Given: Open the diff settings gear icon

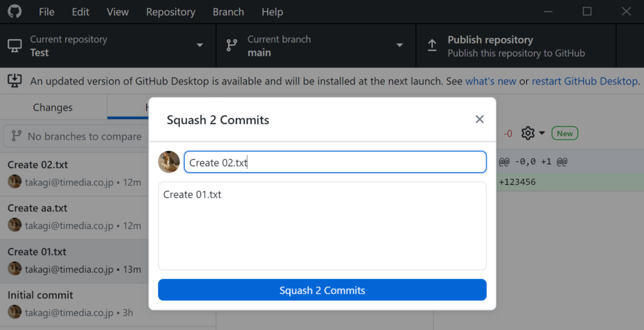Looking at the screenshot, I should click(x=528, y=133).
